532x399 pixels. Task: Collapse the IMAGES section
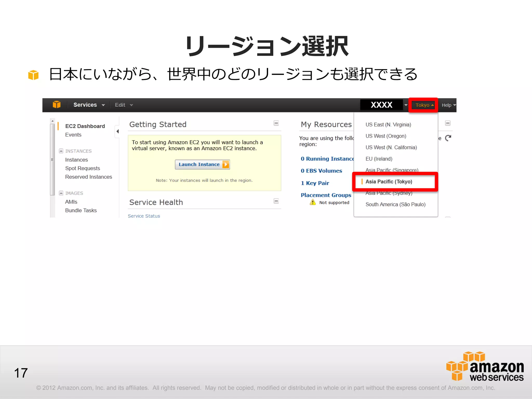tap(61, 193)
